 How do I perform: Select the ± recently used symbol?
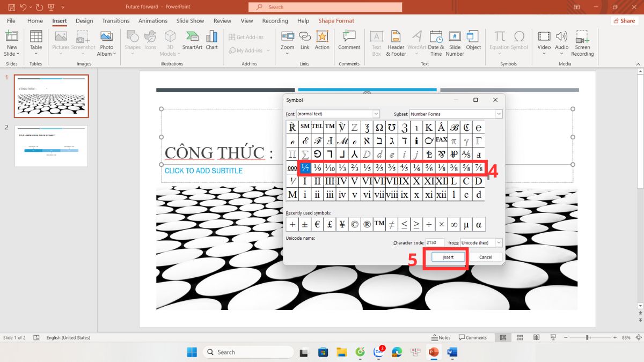305,224
